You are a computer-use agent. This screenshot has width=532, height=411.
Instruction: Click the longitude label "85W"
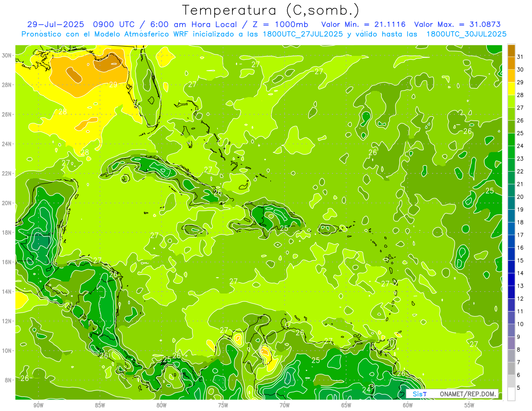point(100,405)
